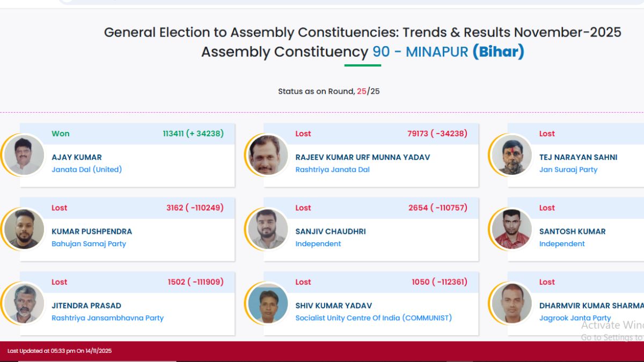Open Jitendra Prasad's candidate photo
The width and height of the screenshot is (644, 362).
point(24,304)
